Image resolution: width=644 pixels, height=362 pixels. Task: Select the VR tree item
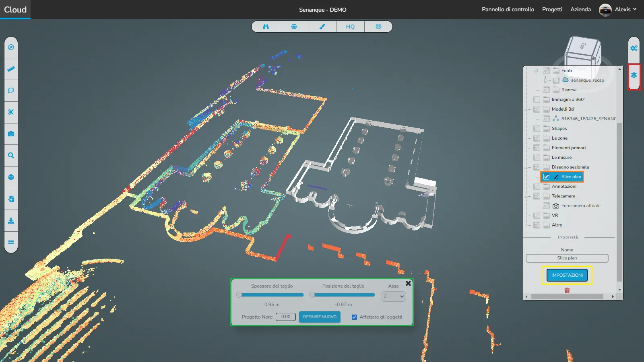pyautogui.click(x=555, y=215)
